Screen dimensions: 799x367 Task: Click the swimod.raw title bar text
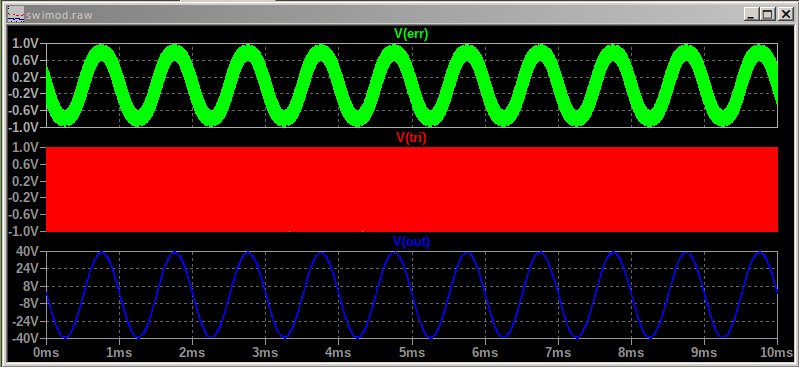pos(59,15)
